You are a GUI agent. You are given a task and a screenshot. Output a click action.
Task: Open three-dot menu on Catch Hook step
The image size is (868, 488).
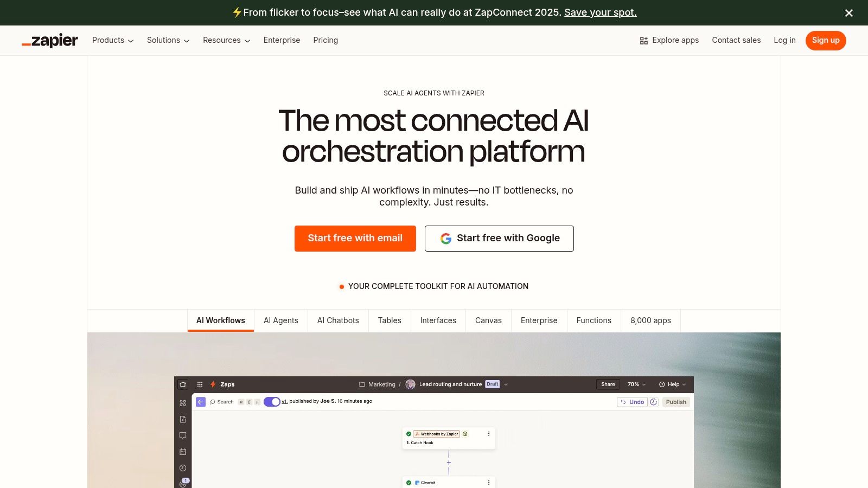click(x=489, y=434)
